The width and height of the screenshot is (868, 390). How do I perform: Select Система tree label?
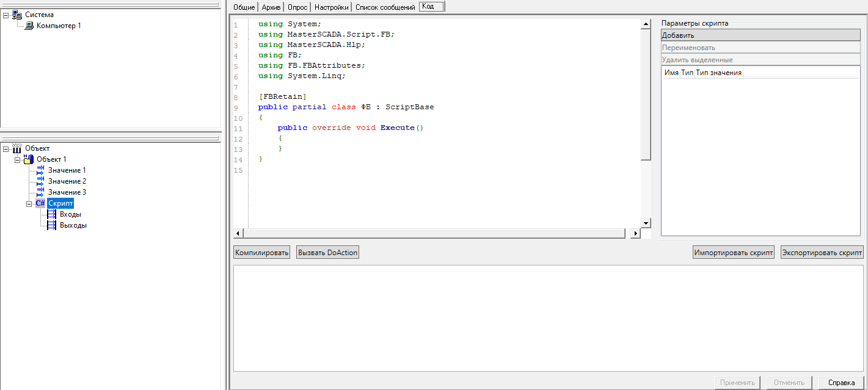[x=39, y=15]
